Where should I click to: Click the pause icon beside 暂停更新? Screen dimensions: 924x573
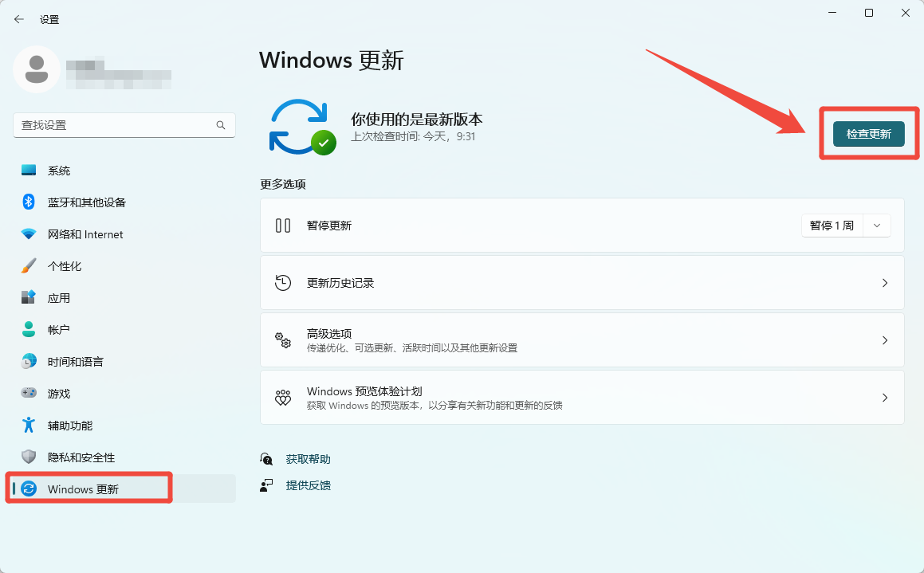pos(283,226)
